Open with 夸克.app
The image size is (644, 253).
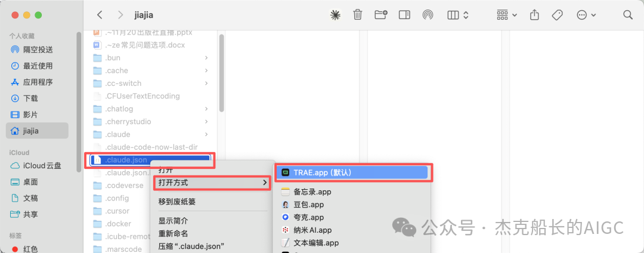(x=352, y=217)
